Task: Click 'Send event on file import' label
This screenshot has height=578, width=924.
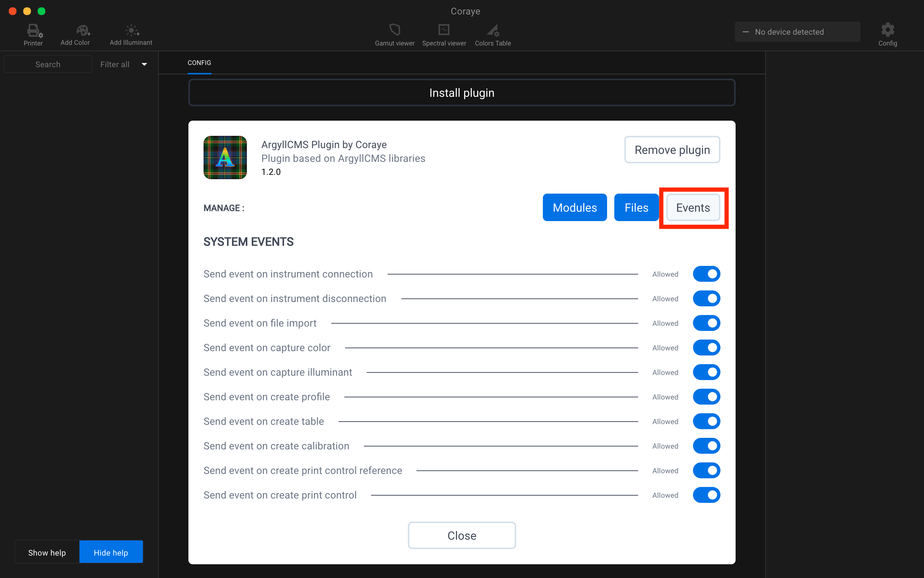Action: (260, 323)
